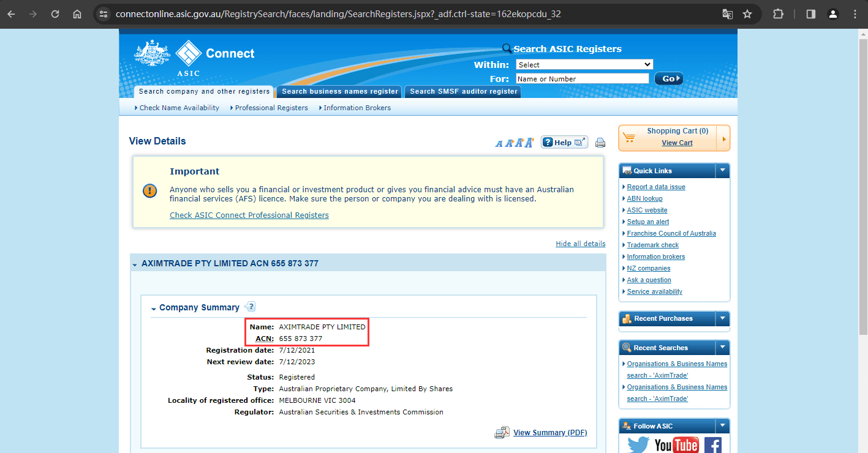The image size is (868, 453).
Task: Switch to Search SMSF auditor register tab
Action: 463,91
